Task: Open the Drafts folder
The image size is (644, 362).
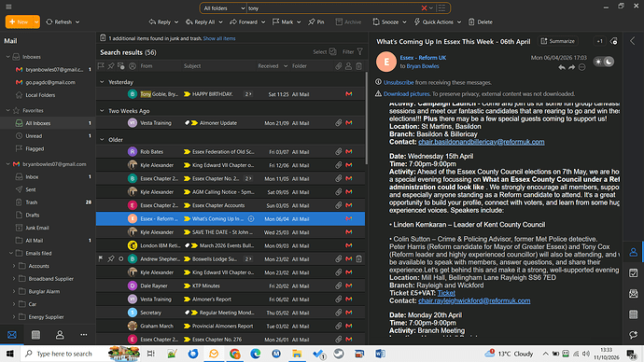Action: (33, 216)
